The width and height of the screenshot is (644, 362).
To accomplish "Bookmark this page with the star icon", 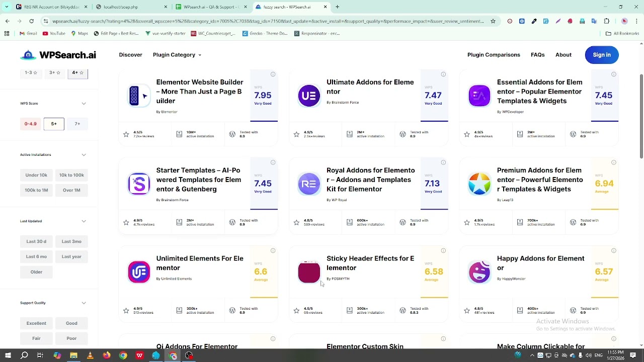I will [x=493, y=21].
